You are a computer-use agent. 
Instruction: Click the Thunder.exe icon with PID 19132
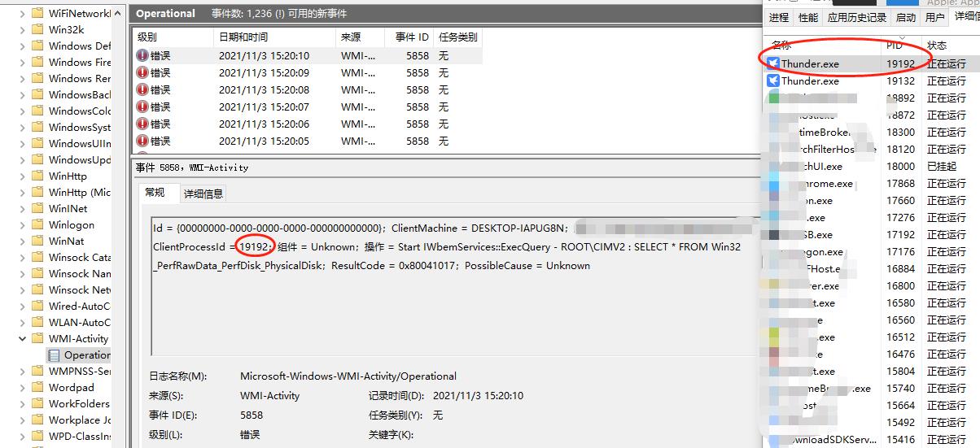tap(773, 80)
